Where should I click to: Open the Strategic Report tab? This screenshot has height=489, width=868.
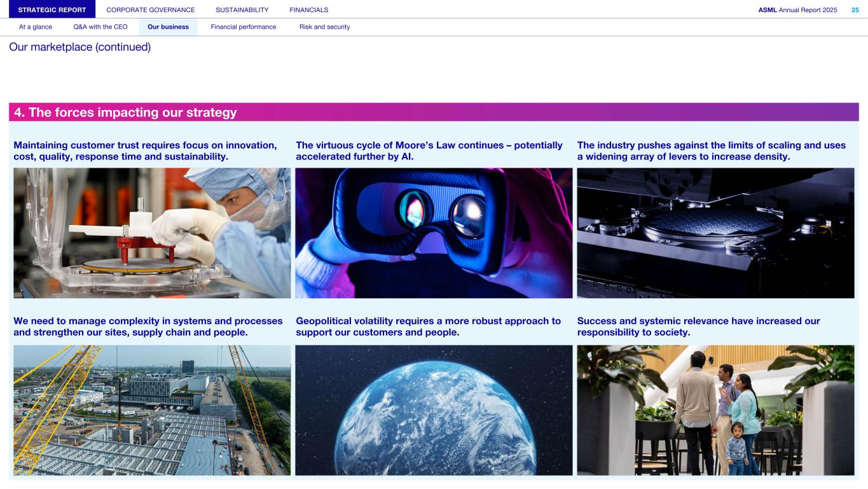[52, 10]
